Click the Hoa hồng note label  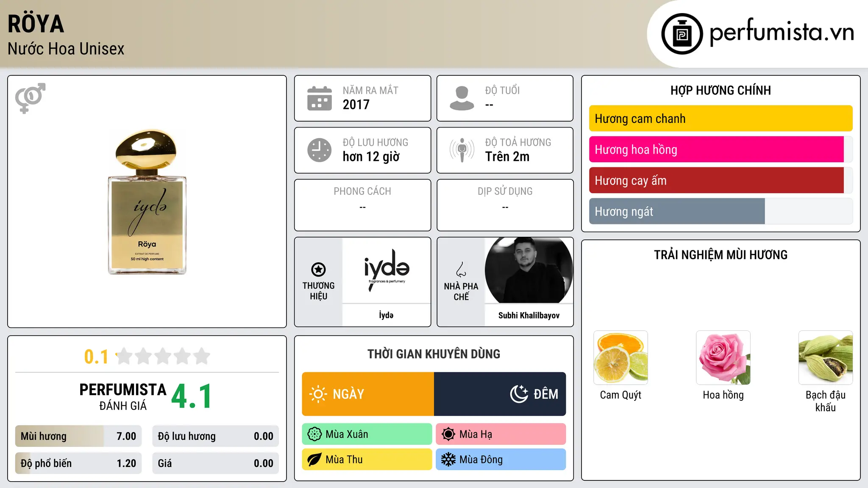(723, 395)
